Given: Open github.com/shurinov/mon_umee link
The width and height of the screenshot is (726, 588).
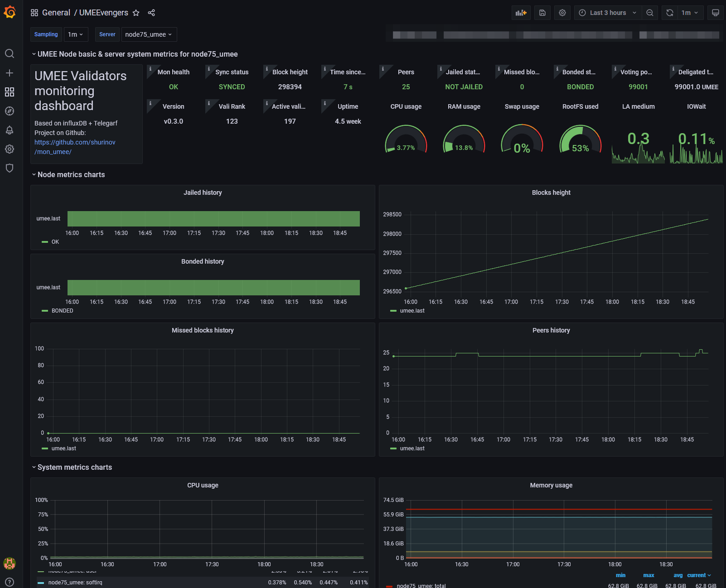Looking at the screenshot, I should [75, 147].
